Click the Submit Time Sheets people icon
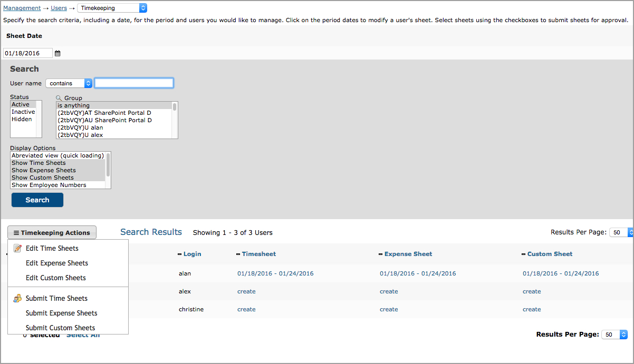Image resolution: width=634 pixels, height=364 pixels. pos(17,298)
